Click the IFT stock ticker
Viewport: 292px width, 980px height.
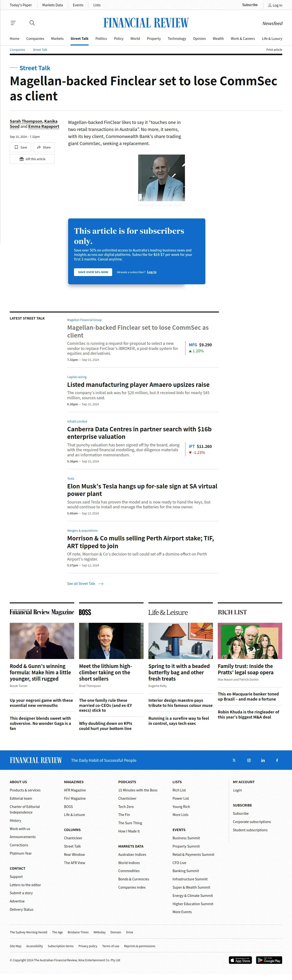(192, 446)
